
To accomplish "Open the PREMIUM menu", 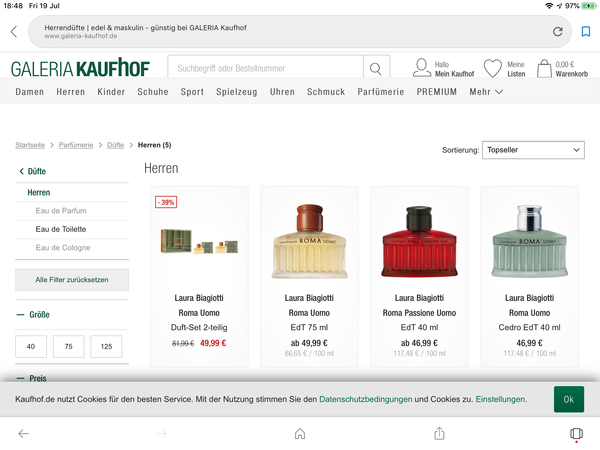I will [x=437, y=92].
